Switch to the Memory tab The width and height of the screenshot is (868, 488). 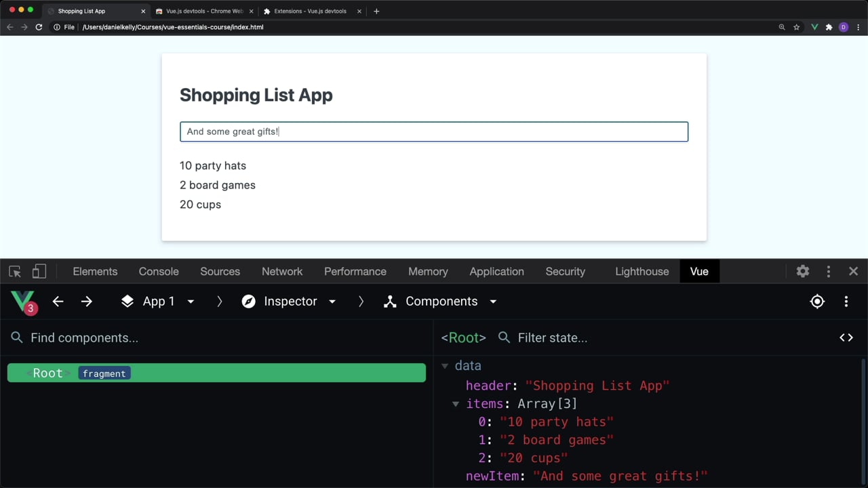point(428,271)
